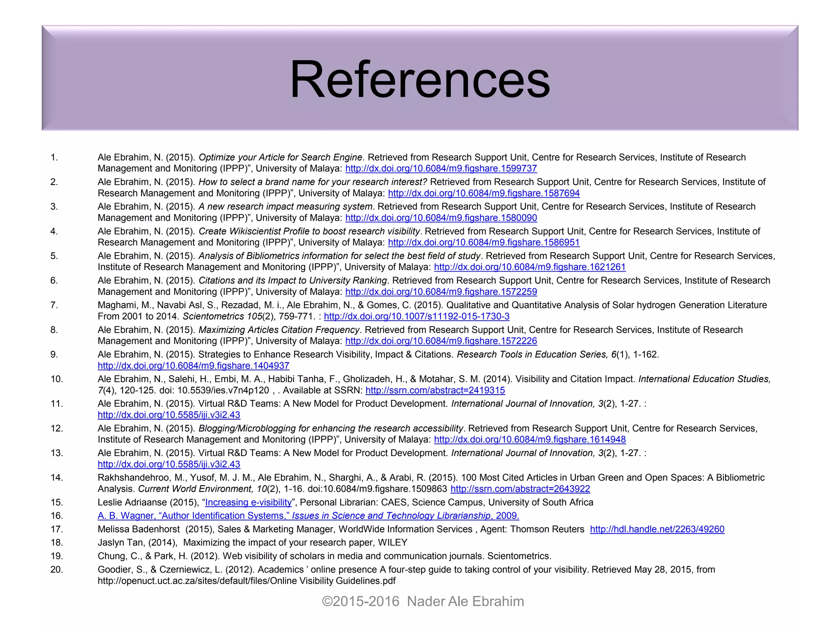Click "International Education Studies" journal name
The image size is (840, 630).
point(705,379)
